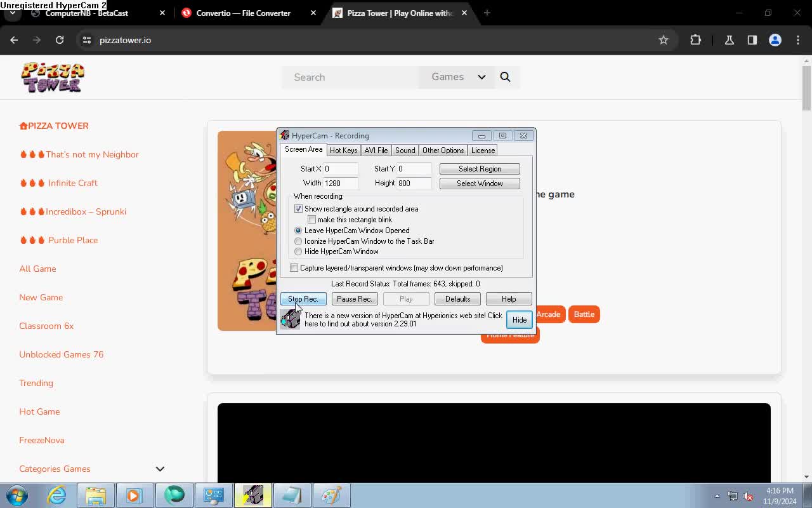Select the Screen Area tab
Image resolution: width=812 pixels, height=508 pixels.
coord(303,149)
